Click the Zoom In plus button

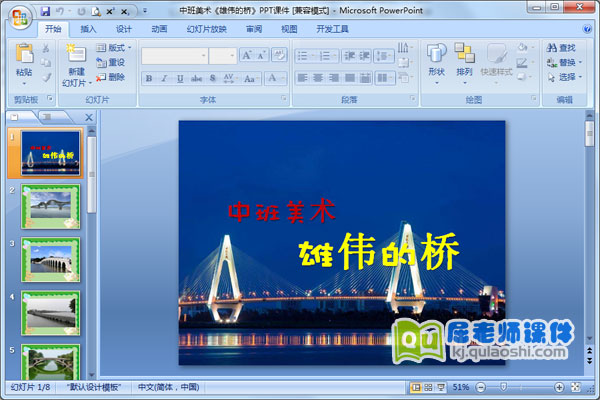pos(559,388)
